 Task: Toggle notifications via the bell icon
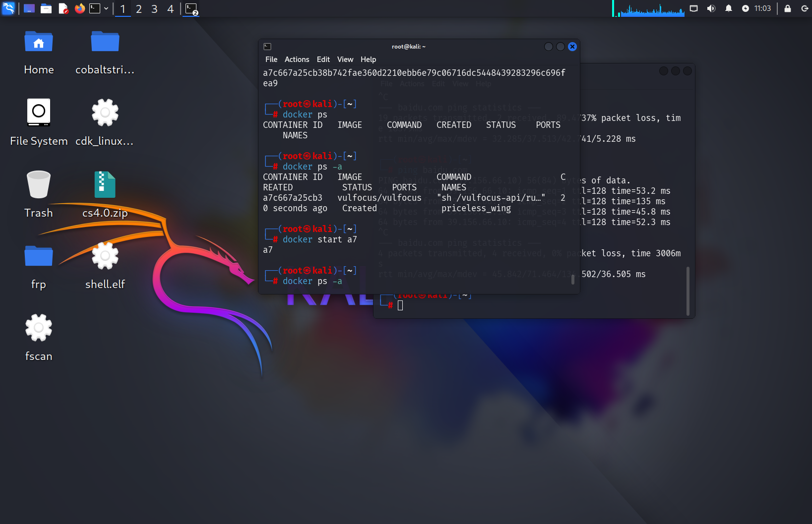click(x=728, y=8)
